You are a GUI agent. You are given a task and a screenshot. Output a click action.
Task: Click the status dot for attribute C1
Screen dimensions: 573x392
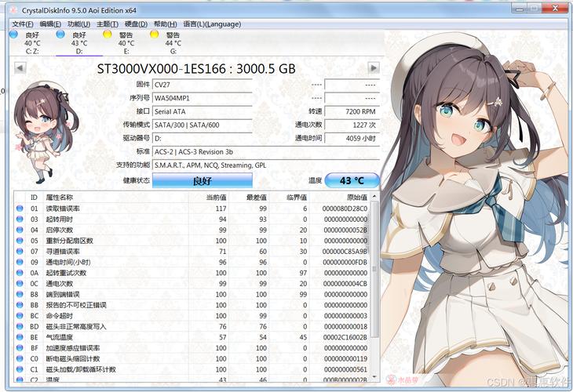tap(20, 369)
